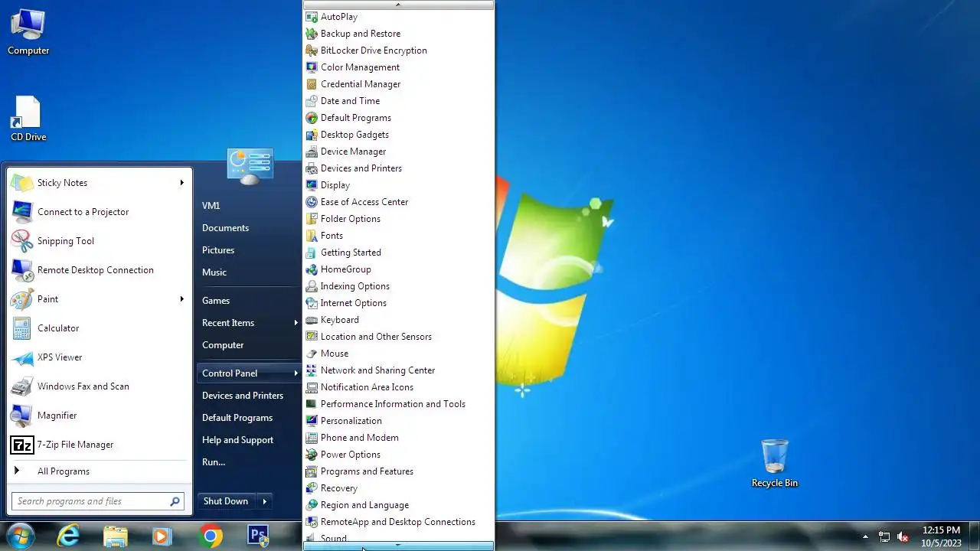Open the Shut Down options arrow

coord(265,501)
